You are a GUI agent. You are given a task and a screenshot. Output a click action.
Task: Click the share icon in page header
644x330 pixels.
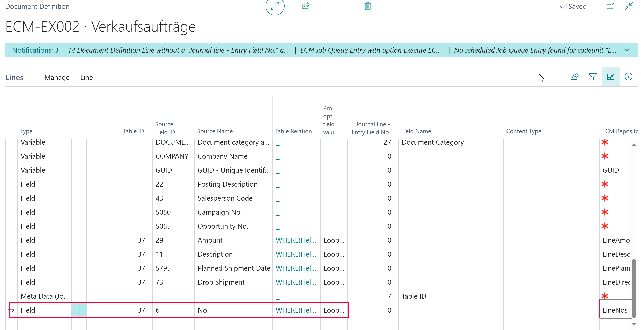(306, 6)
